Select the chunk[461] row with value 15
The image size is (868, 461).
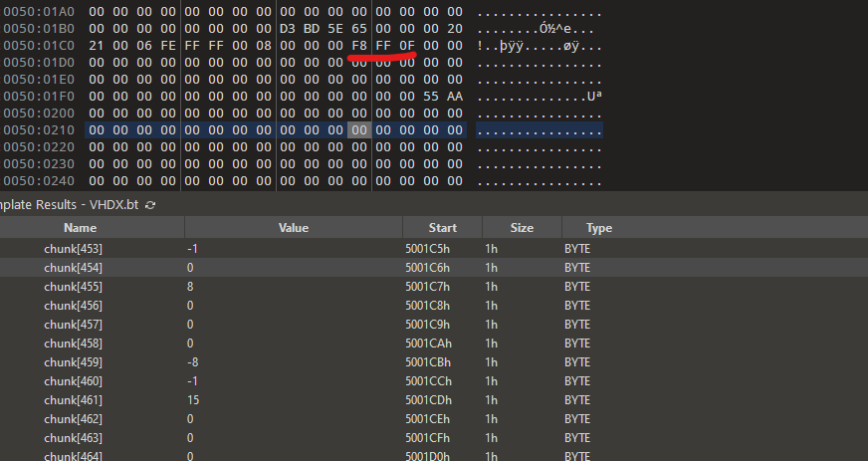[x=74, y=399]
